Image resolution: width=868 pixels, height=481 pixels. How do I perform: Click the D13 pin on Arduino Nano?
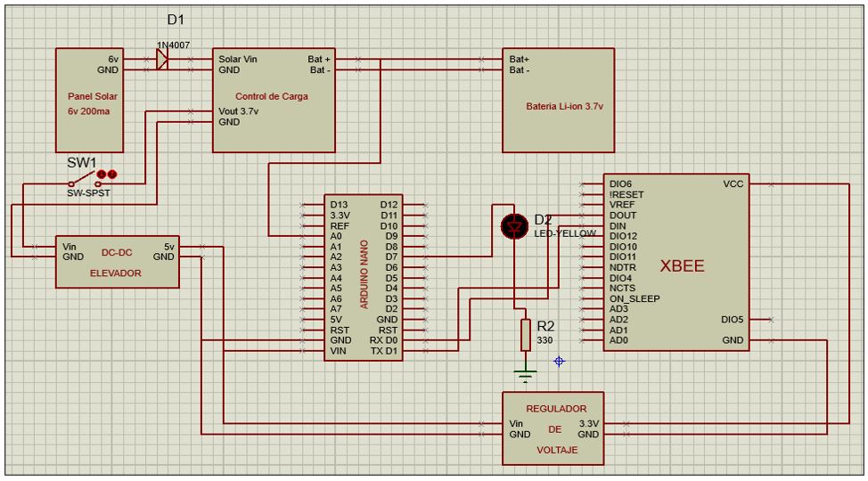[339, 205]
